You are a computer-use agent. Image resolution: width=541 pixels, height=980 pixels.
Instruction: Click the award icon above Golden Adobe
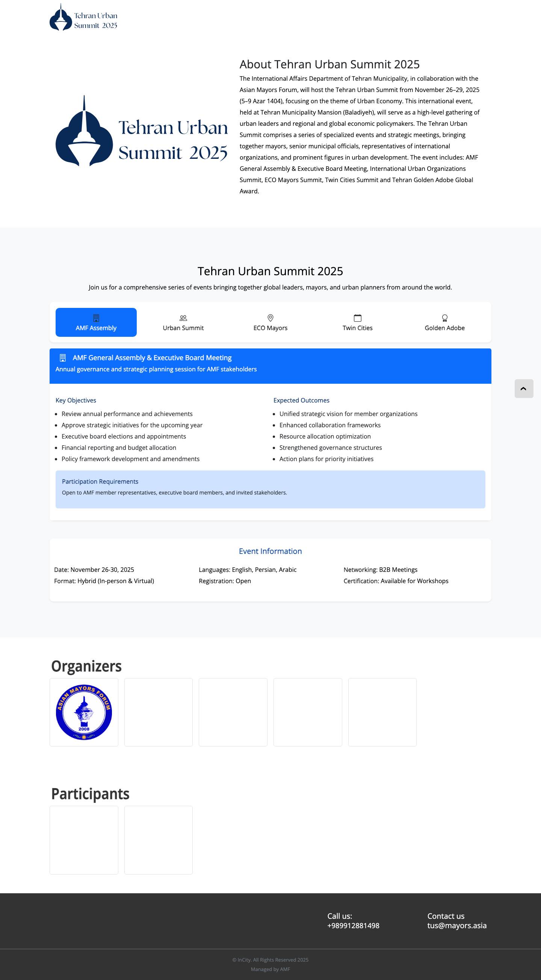click(x=445, y=318)
